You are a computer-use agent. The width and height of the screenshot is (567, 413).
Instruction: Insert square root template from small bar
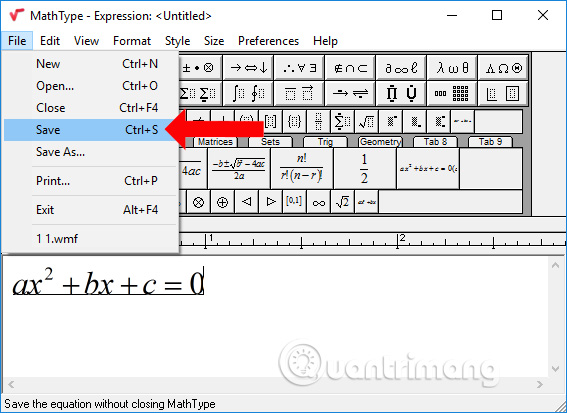click(366, 122)
